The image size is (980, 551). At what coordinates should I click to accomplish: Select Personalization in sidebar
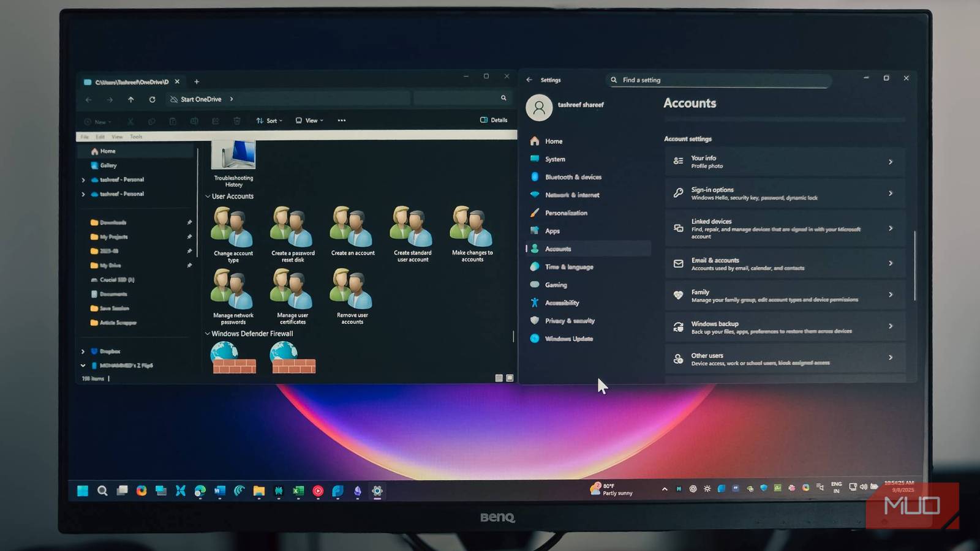point(588,213)
